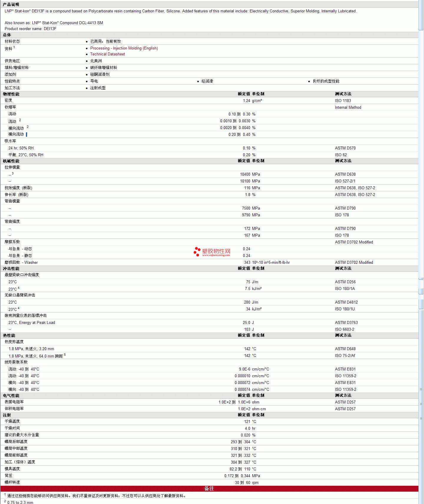Screen dimensions: 424x504
Task: Click the expansion value 9.0E-6 cm/cm/°C
Action: click(x=254, y=369)
